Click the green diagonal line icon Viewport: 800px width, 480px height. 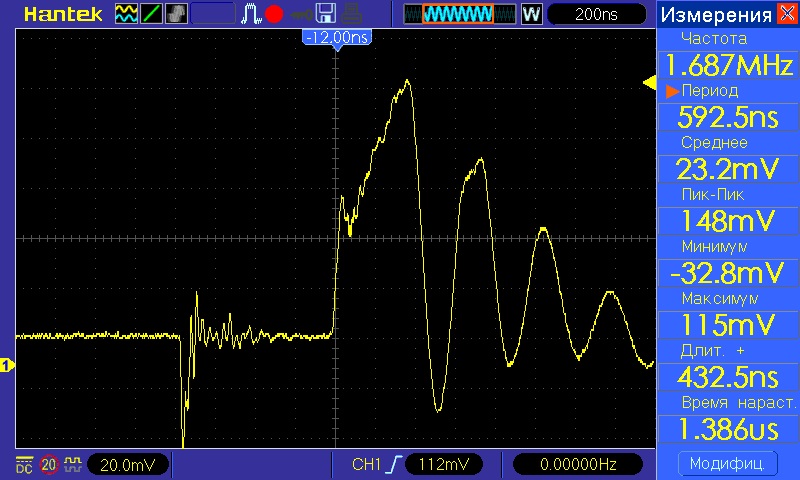(150, 14)
